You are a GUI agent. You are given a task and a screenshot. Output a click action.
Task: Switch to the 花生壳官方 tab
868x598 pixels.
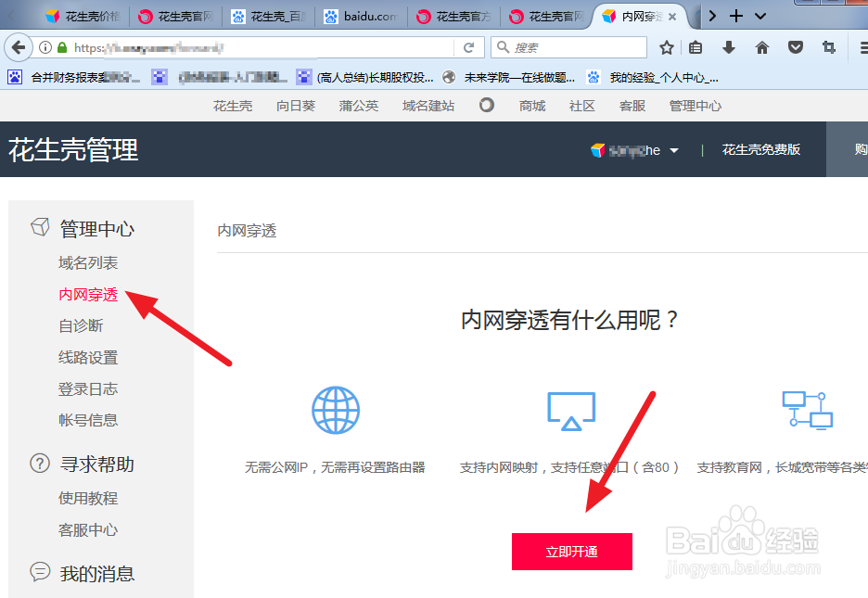click(453, 17)
